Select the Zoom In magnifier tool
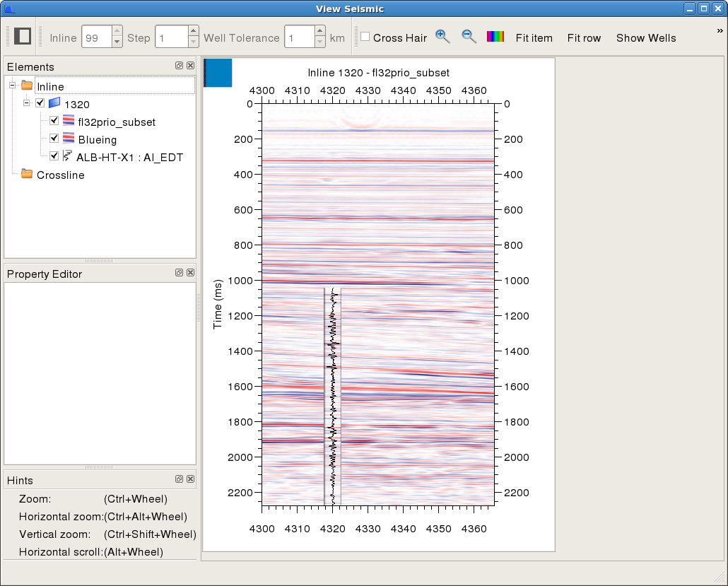This screenshot has height=586, width=728. click(x=442, y=37)
